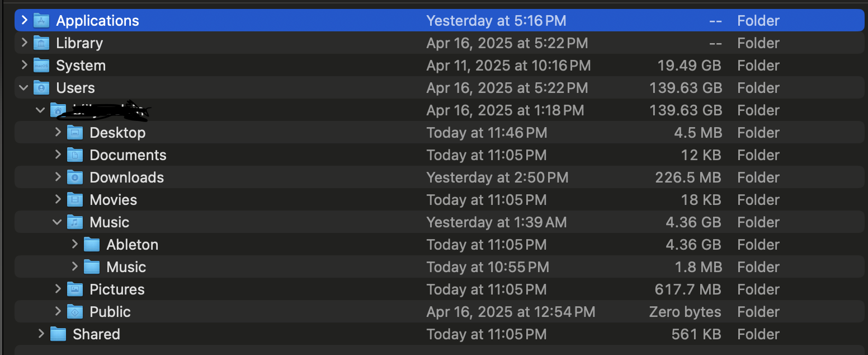Click the Applications folder icon
Viewport: 868px width, 355px height.
pyautogui.click(x=41, y=21)
